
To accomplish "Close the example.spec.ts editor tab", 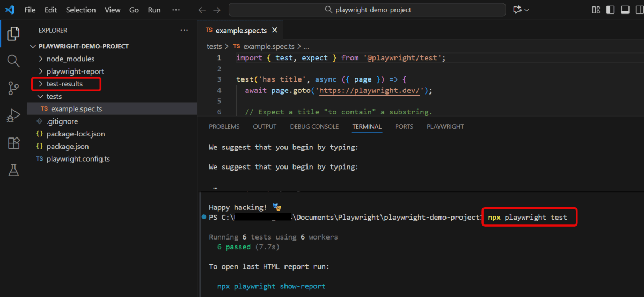I will point(274,31).
